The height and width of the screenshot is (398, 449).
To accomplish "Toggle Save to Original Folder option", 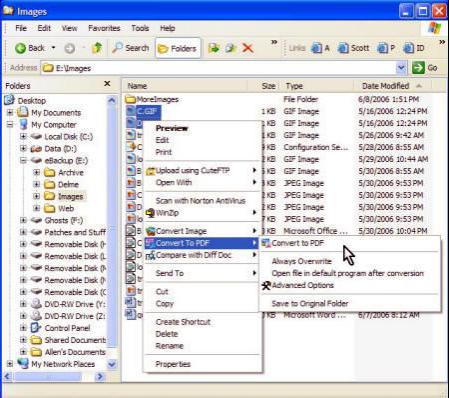I will click(x=310, y=303).
